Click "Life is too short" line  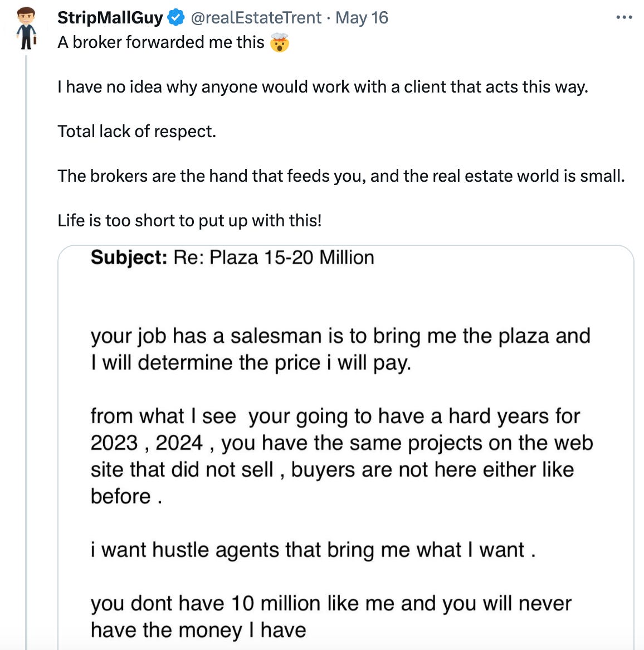(189, 221)
